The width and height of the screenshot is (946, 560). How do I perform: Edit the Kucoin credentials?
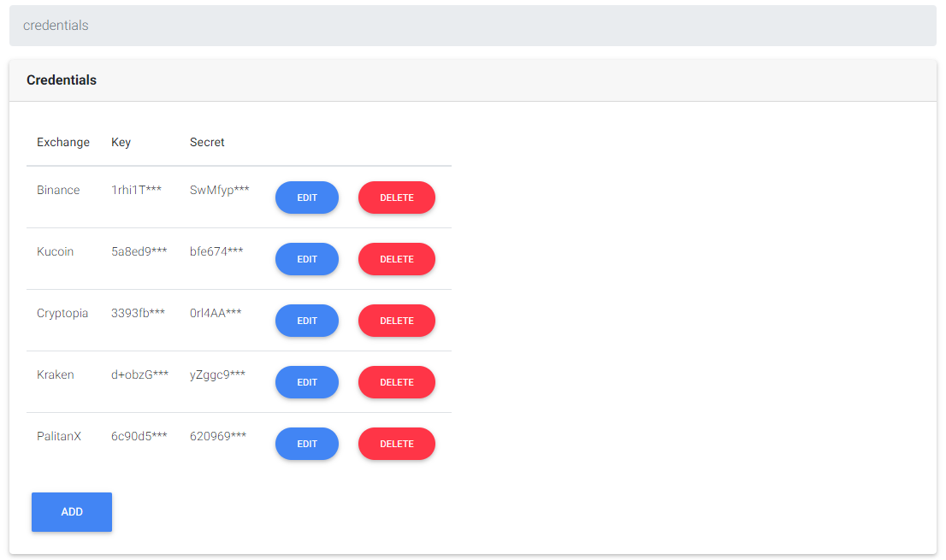306,259
